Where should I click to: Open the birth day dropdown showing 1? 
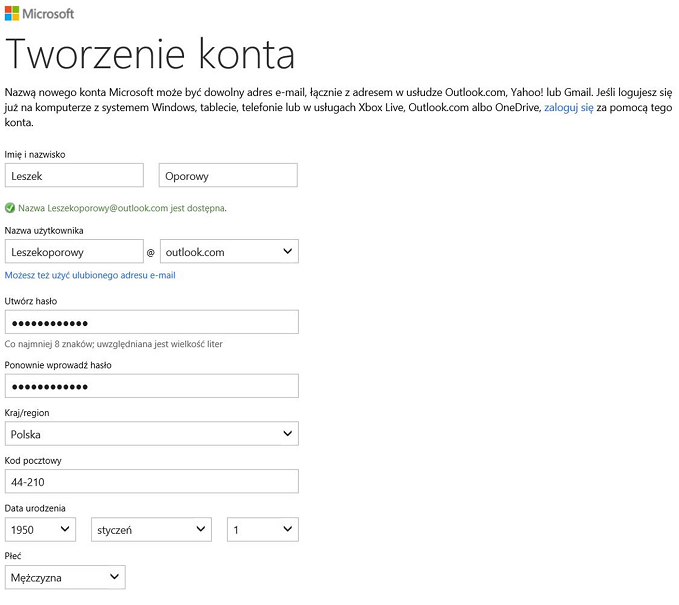pos(262,530)
